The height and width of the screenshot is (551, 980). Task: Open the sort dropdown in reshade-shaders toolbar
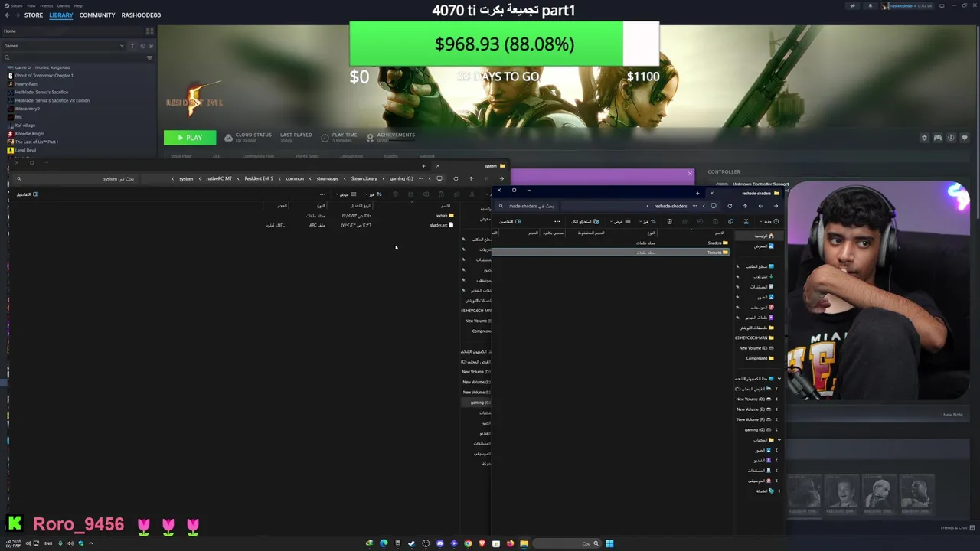pos(647,221)
